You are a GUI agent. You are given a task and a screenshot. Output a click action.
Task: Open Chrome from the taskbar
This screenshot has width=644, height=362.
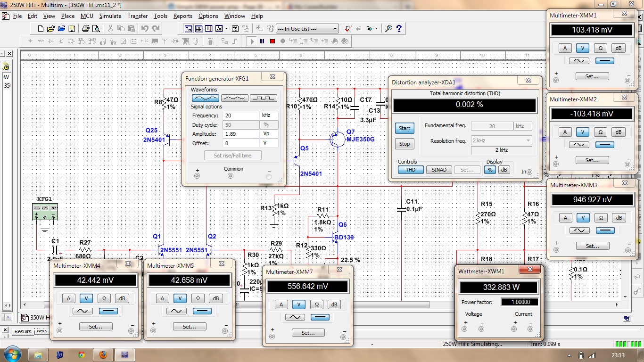coord(82,354)
